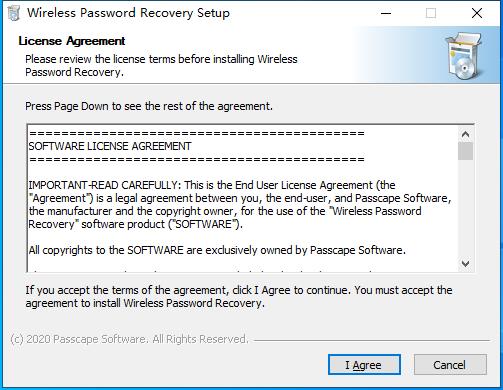The height and width of the screenshot is (390, 503).
Task: Click the license box scroll-up arrow
Action: coord(465,134)
